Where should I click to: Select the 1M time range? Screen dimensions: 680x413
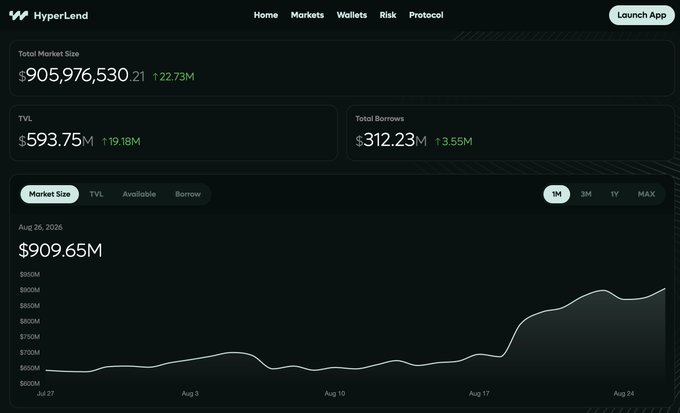(x=557, y=194)
